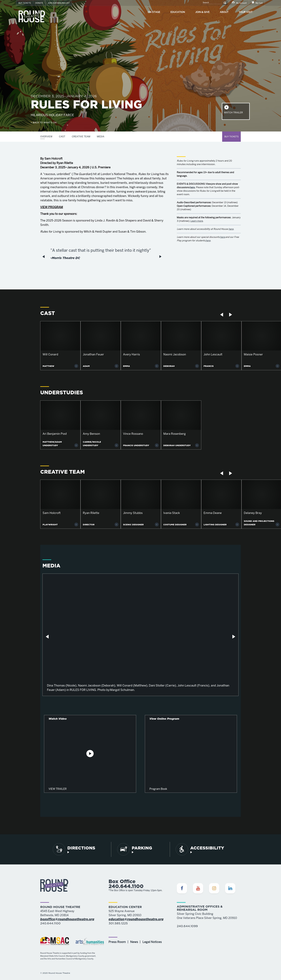This screenshot has width=281, height=980.
Task: Expand Will Conard's bio plus icon
Action: pos(76,366)
